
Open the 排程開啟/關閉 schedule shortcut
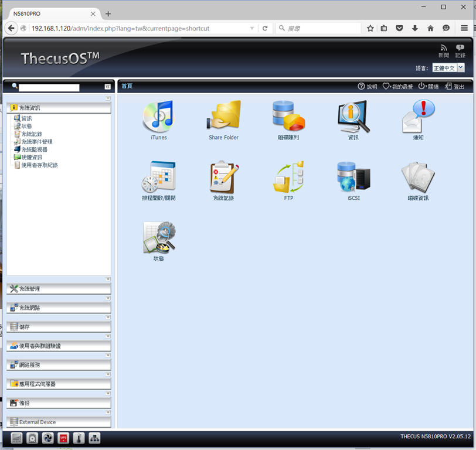point(159,178)
